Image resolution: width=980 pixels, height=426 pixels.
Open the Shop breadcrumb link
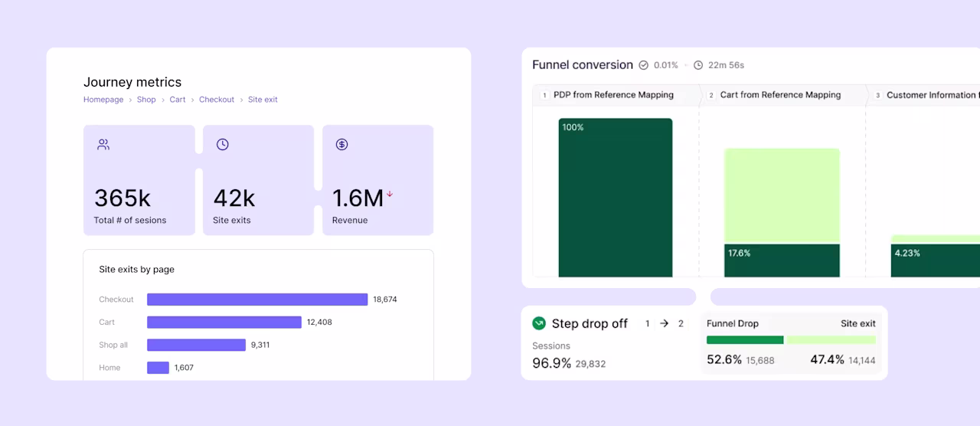click(146, 100)
